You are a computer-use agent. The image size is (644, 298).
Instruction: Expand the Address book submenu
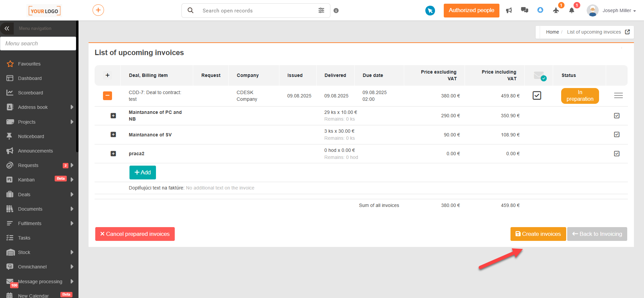pos(72,107)
